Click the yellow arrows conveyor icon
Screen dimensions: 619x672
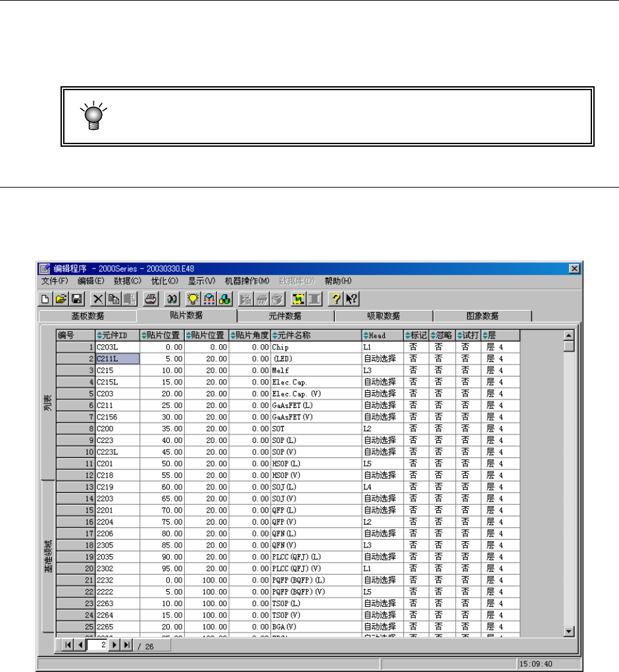[x=298, y=299]
